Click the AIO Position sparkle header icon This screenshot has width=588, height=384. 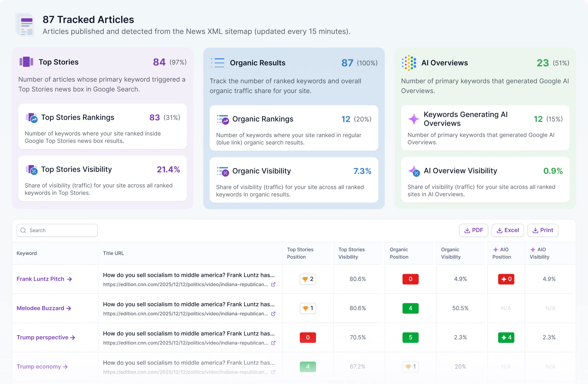pyautogui.click(x=495, y=249)
